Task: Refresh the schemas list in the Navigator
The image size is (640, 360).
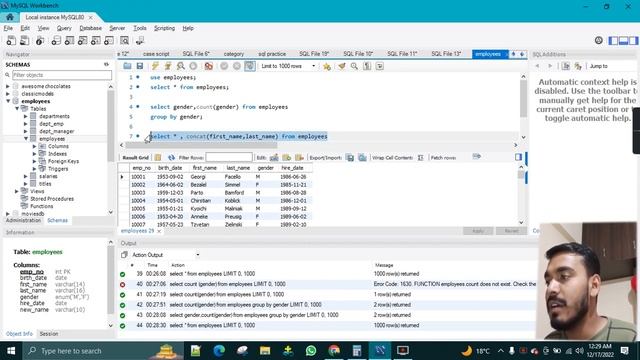Action: [107, 64]
